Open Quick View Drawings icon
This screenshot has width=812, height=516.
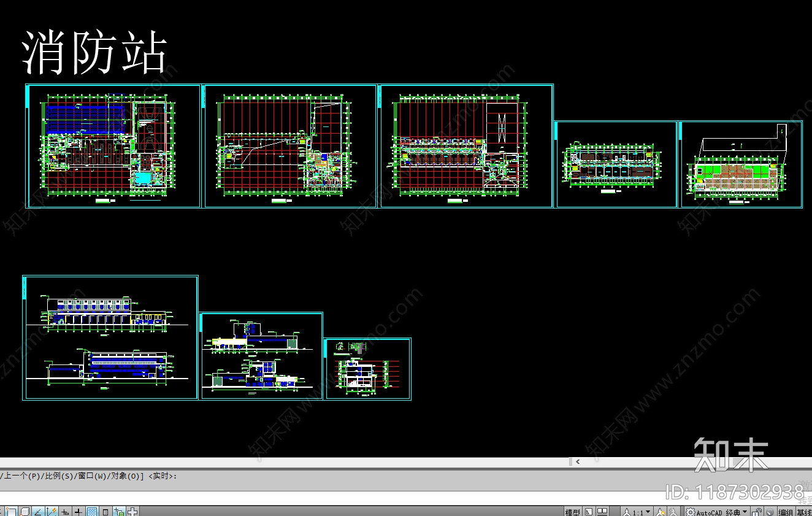[602, 512]
